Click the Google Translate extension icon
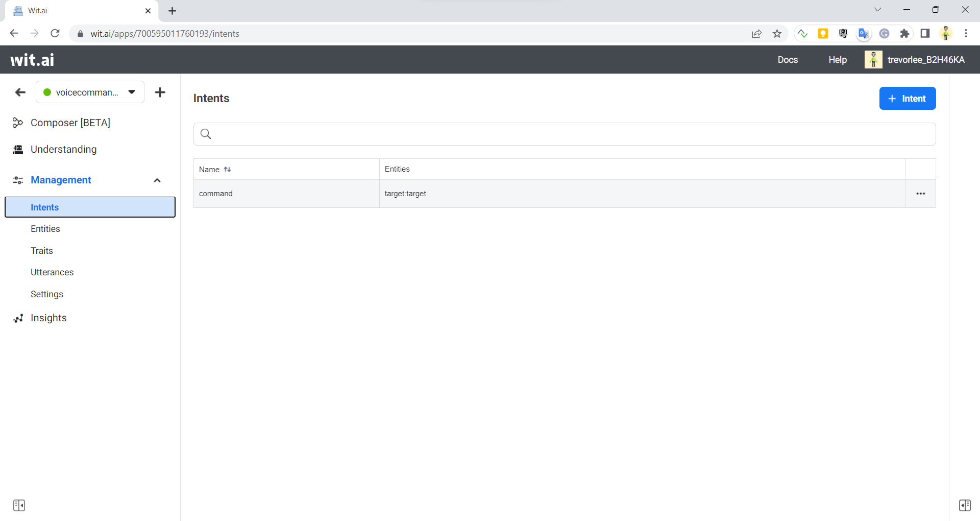Image resolution: width=980 pixels, height=521 pixels. tap(864, 34)
